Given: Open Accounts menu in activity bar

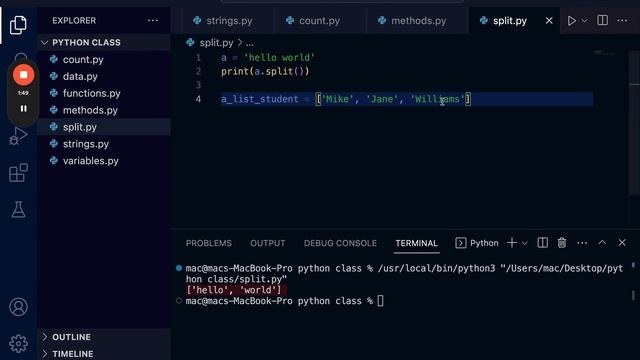Looking at the screenshot, I should click(x=18, y=307).
